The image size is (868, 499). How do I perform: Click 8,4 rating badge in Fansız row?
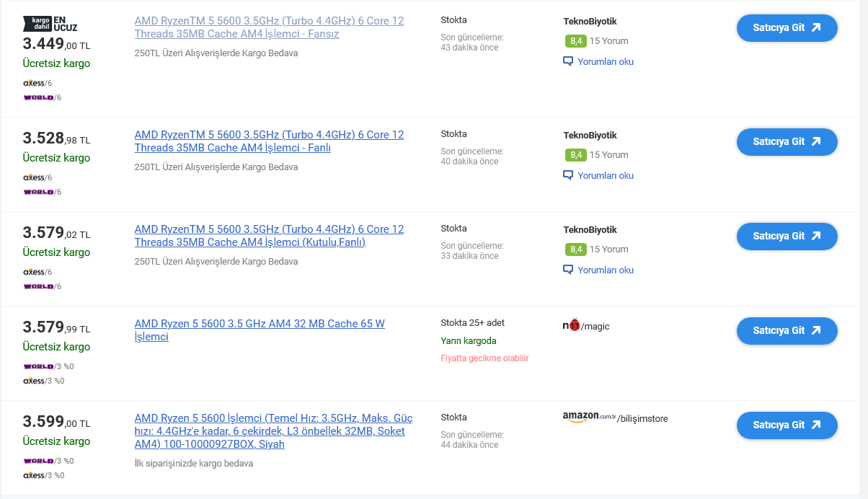click(575, 41)
